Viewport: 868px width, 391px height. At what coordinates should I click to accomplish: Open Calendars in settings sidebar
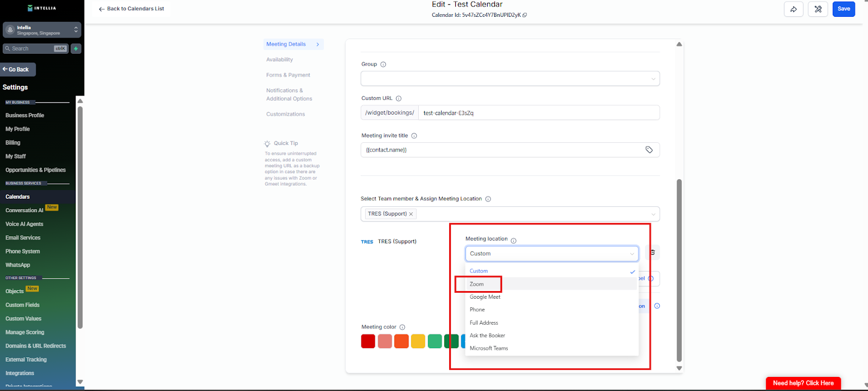17,197
